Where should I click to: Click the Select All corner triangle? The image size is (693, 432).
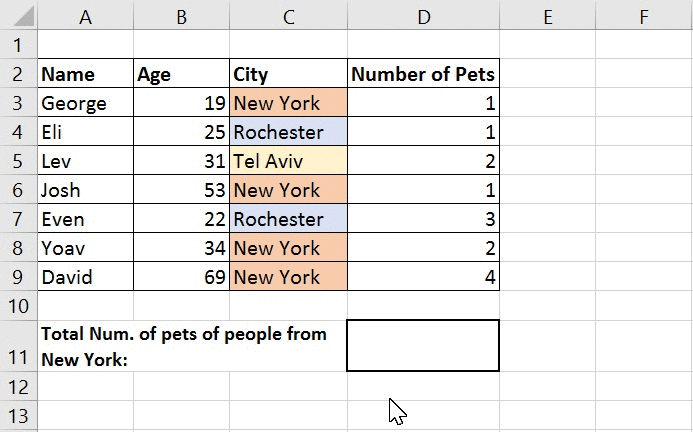tap(18, 16)
